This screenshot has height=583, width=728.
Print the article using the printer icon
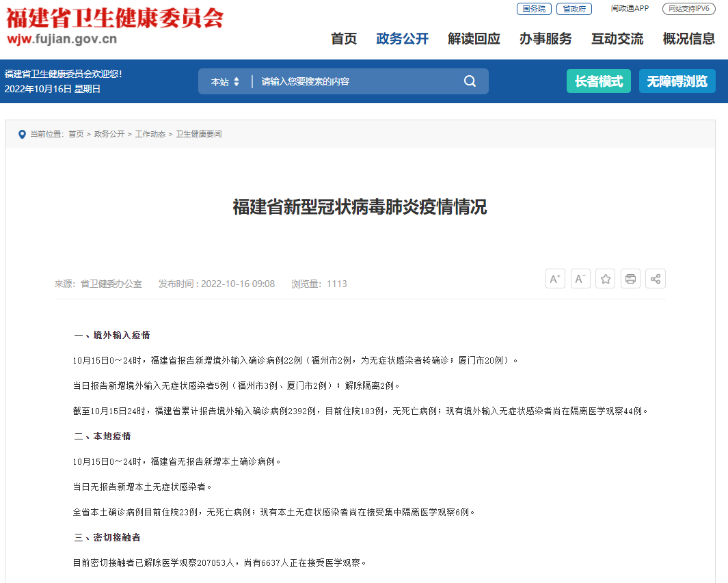click(630, 279)
